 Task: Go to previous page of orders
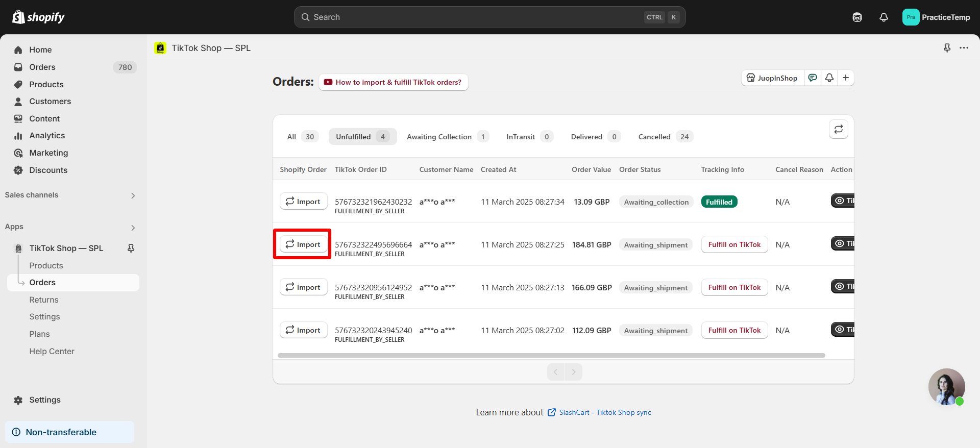[x=556, y=372]
